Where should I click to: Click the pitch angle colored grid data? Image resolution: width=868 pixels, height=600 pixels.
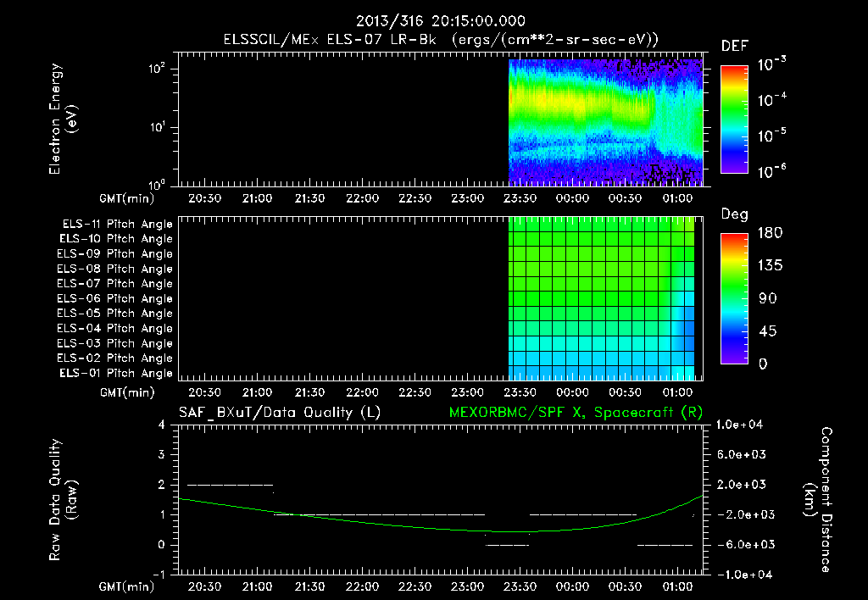pyautogui.click(x=602, y=298)
